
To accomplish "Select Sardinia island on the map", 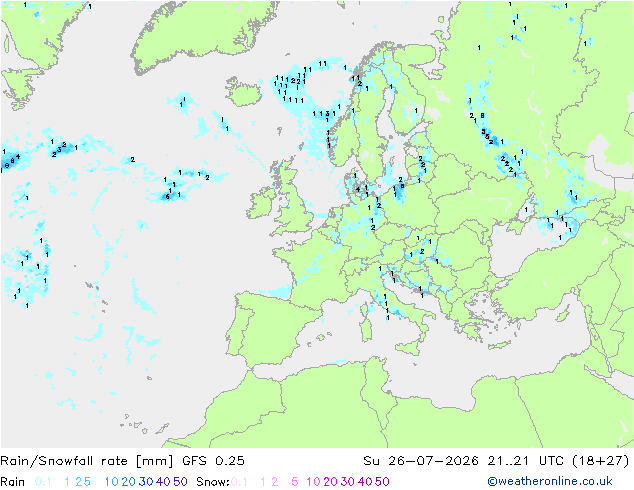I will tap(366, 328).
